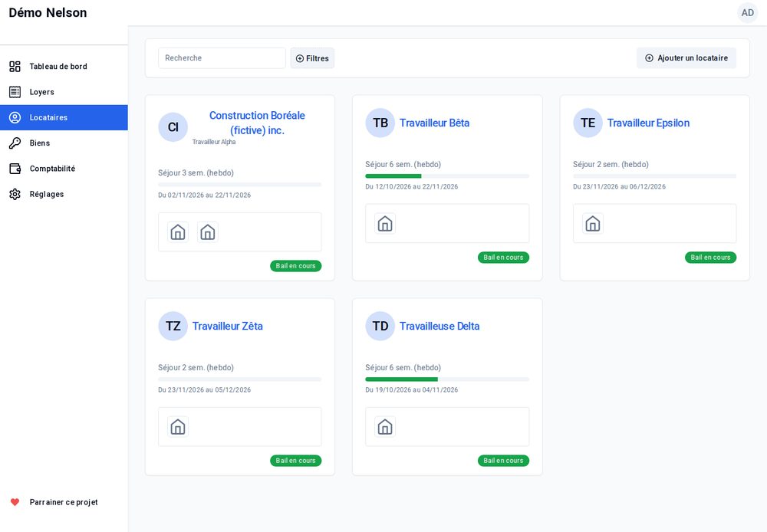Screen dimensions: 767x532
Task: Click the Ajouter un locataire button
Action: click(686, 58)
